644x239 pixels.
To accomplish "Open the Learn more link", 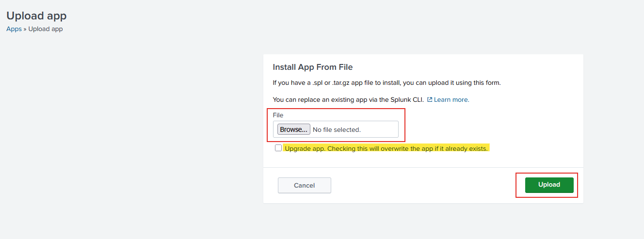I will pyautogui.click(x=448, y=99).
